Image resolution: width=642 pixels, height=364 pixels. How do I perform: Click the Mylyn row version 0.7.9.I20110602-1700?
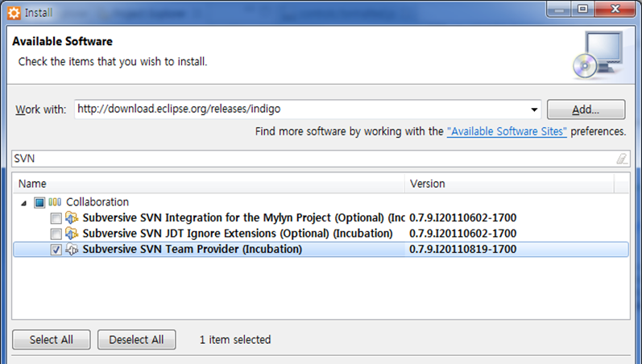tap(462, 217)
